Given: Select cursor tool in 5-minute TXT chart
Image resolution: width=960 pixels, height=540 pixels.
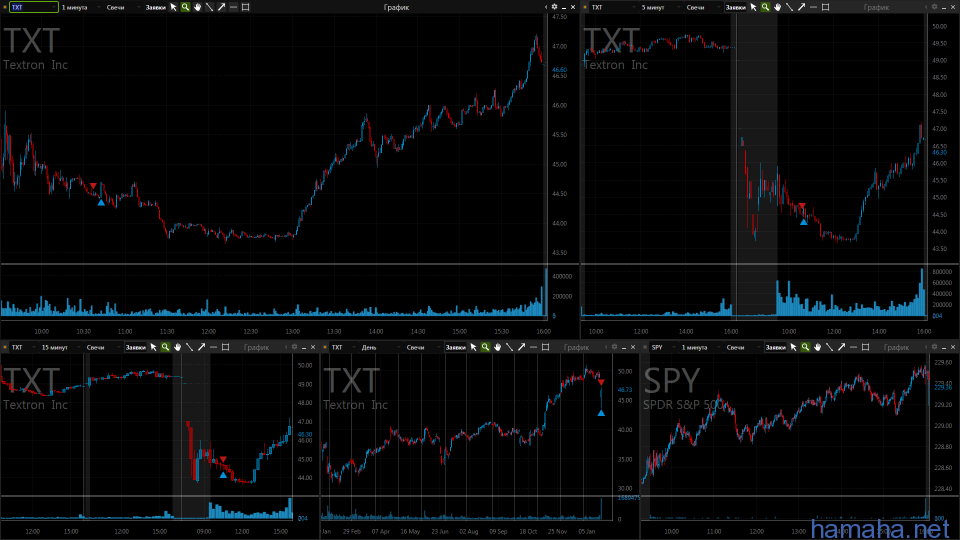Looking at the screenshot, I should click(753, 7).
